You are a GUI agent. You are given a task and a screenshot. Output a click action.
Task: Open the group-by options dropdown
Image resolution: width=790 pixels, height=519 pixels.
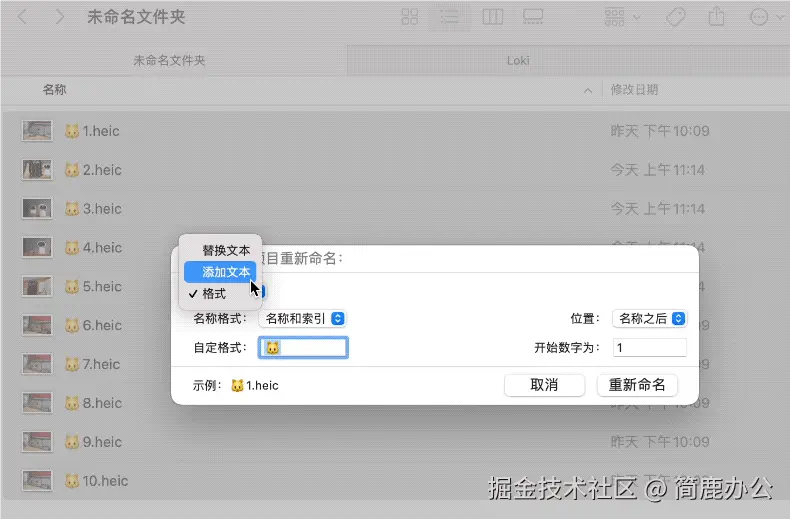click(x=622, y=17)
